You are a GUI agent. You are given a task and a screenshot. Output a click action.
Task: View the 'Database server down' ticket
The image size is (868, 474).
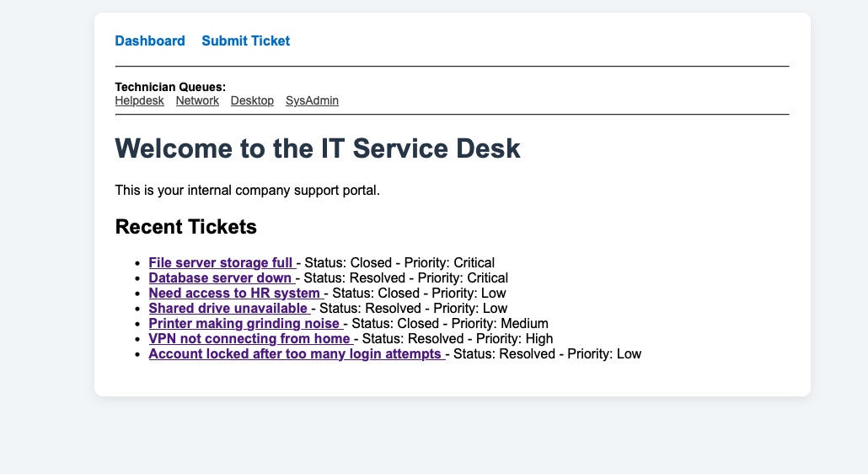[x=220, y=278]
